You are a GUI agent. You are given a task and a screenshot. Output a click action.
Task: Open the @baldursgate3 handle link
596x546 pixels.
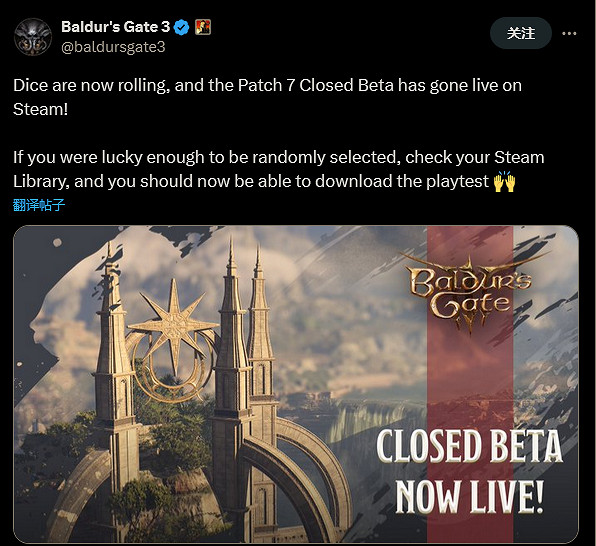[x=113, y=47]
